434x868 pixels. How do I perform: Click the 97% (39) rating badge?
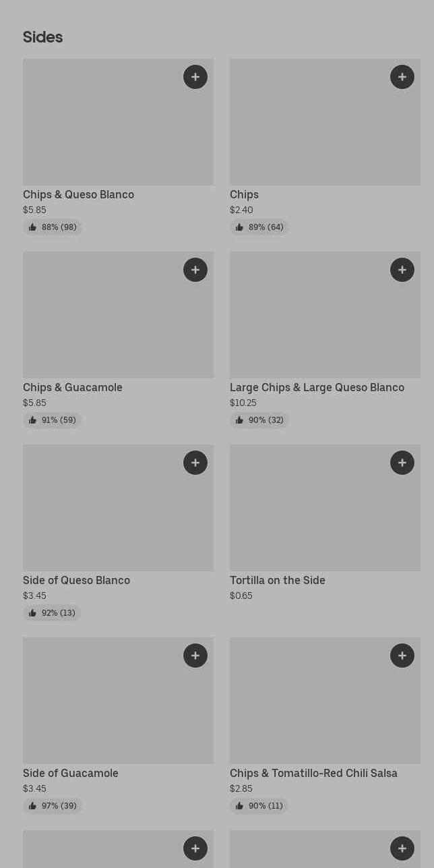click(53, 806)
